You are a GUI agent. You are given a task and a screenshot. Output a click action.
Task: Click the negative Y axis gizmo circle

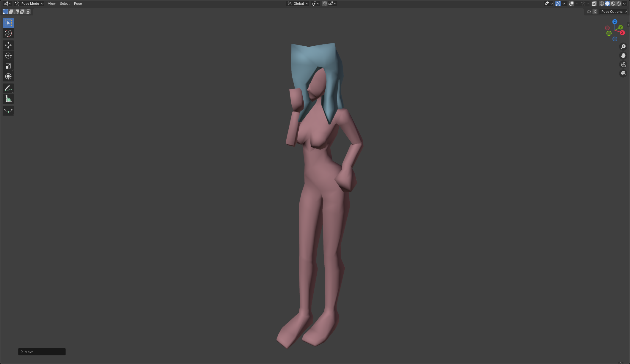(x=609, y=33)
